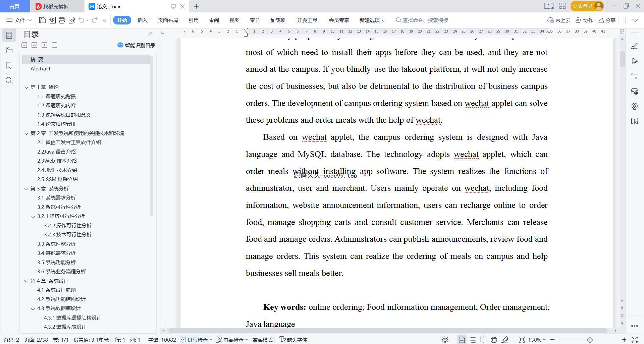Screen dimensions: 644x344
Task: Click 智能识别目录
Action: pyautogui.click(x=136, y=45)
